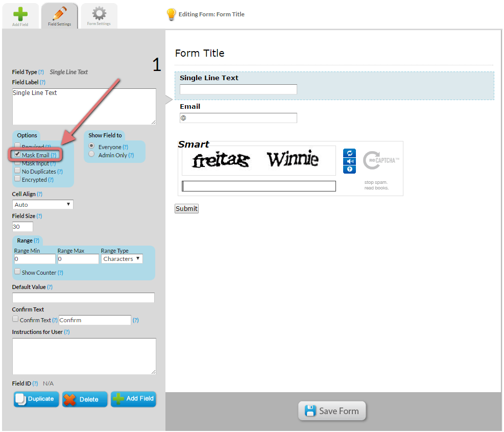Save the form with Save Form

332,411
